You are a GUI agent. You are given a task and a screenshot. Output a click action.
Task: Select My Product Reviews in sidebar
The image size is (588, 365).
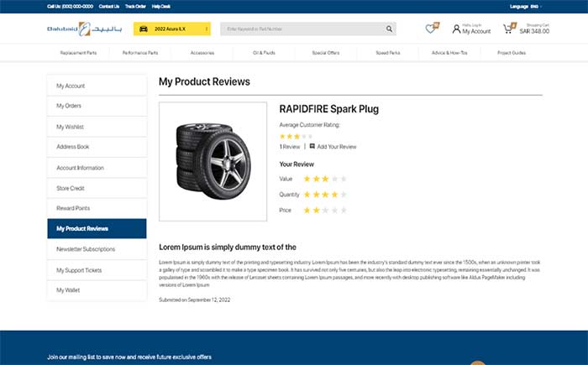(x=97, y=228)
